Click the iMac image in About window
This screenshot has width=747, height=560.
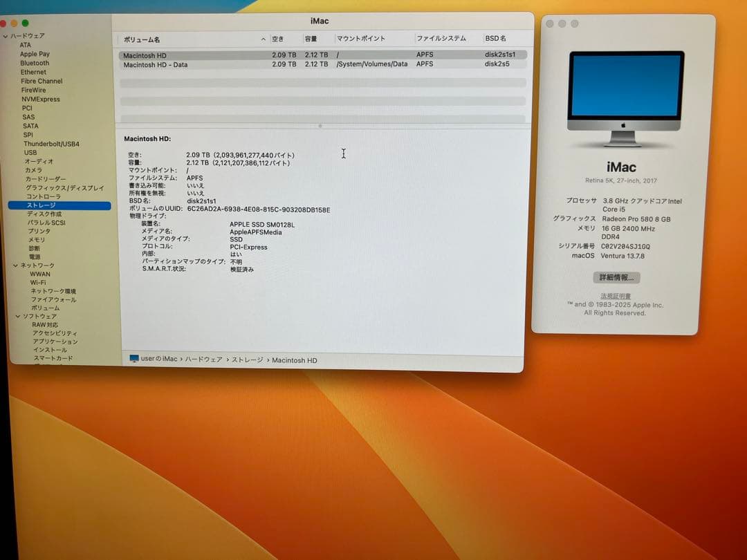[625, 99]
